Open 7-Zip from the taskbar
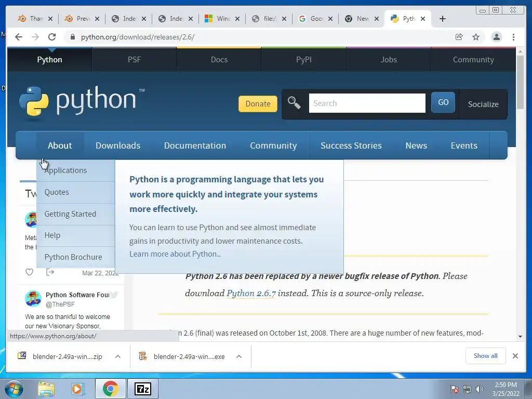 [143, 389]
